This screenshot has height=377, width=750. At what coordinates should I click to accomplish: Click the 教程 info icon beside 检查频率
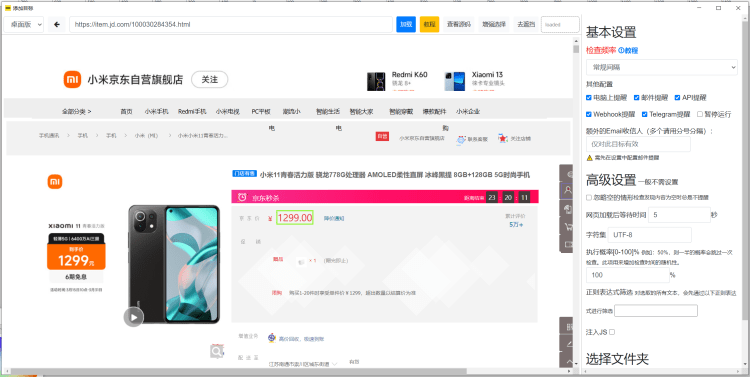pyautogui.click(x=621, y=50)
